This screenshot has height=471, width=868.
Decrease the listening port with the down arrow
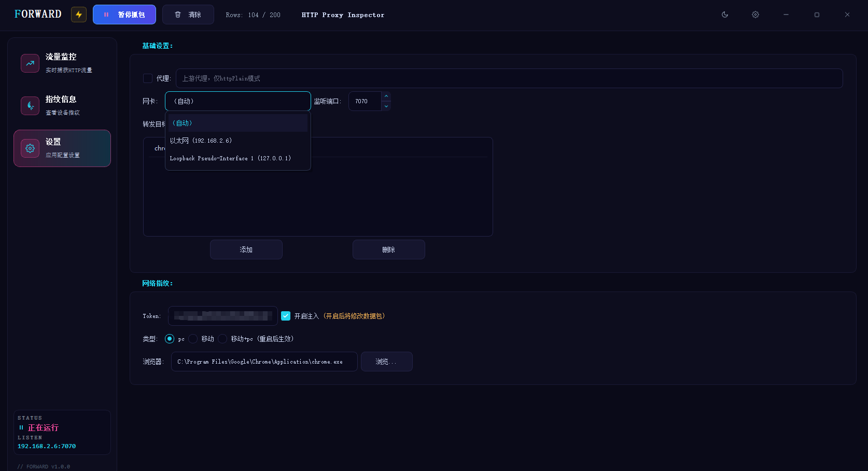tap(386, 106)
